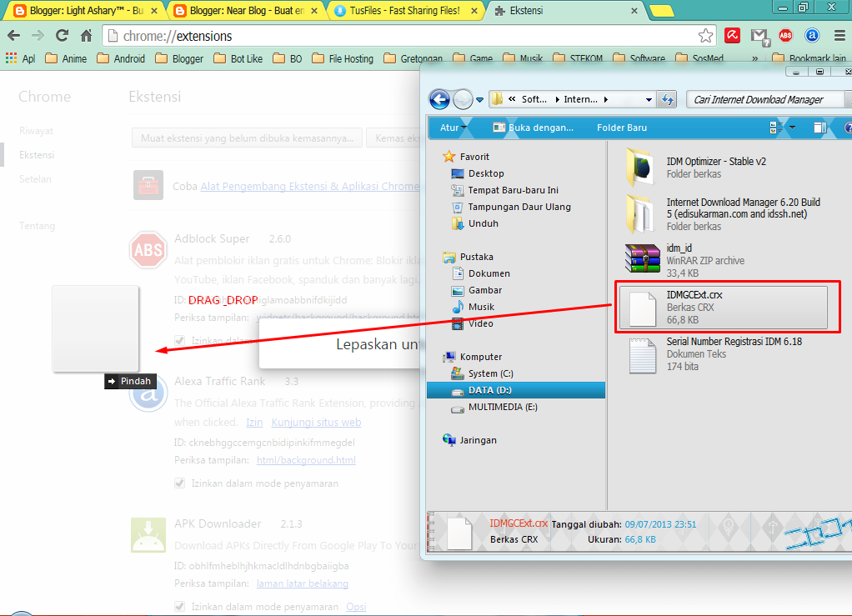
Task: Open new tab button in Chrome
Action: tap(661, 11)
